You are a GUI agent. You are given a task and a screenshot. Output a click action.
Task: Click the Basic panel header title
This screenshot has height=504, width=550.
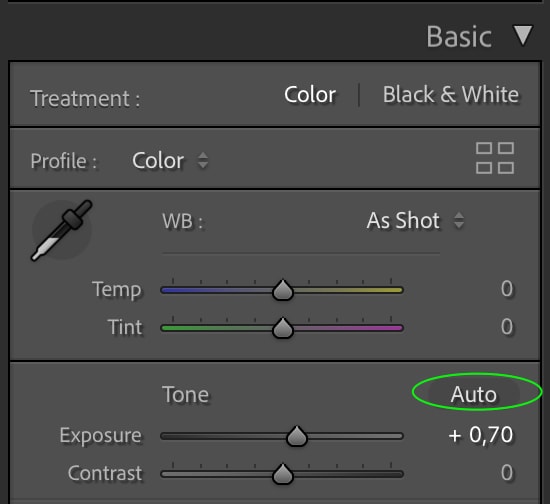pyautogui.click(x=459, y=36)
